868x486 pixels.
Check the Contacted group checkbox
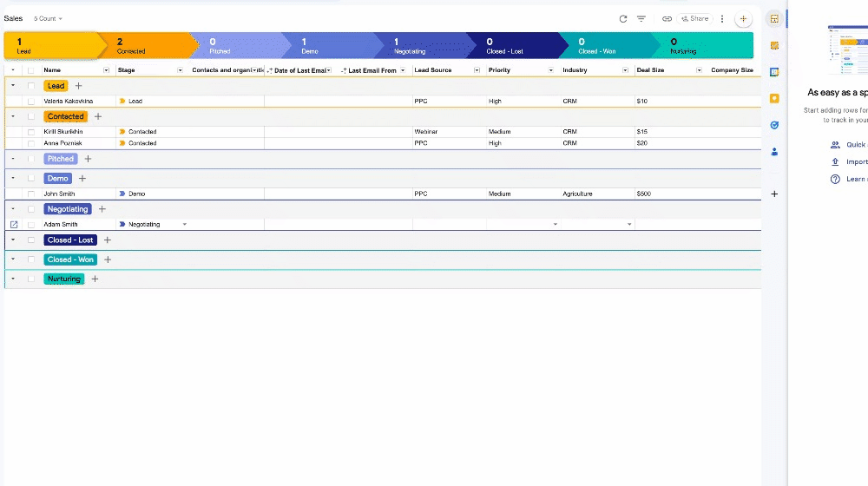click(31, 117)
